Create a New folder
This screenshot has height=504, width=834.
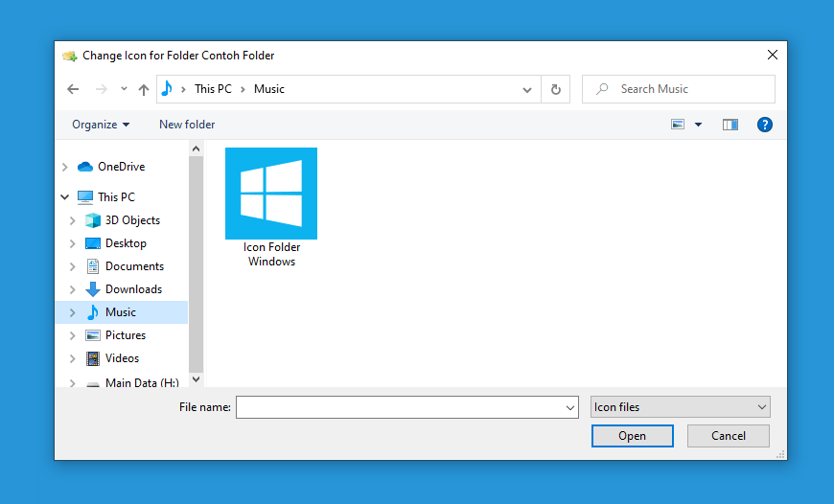pyautogui.click(x=187, y=125)
